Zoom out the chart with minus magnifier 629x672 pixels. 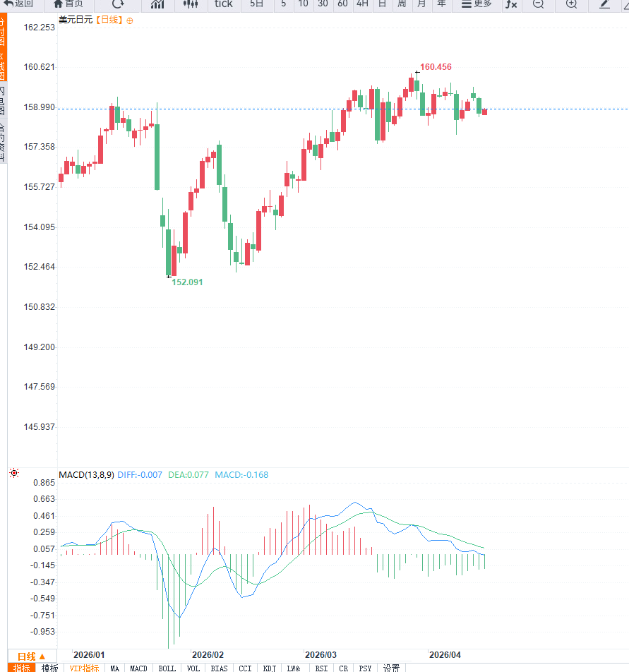tap(538, 4)
